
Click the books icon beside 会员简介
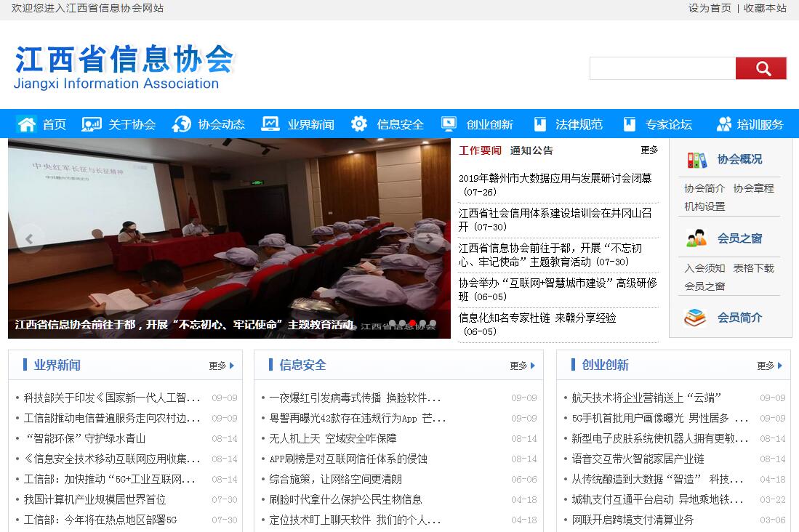[x=696, y=318]
